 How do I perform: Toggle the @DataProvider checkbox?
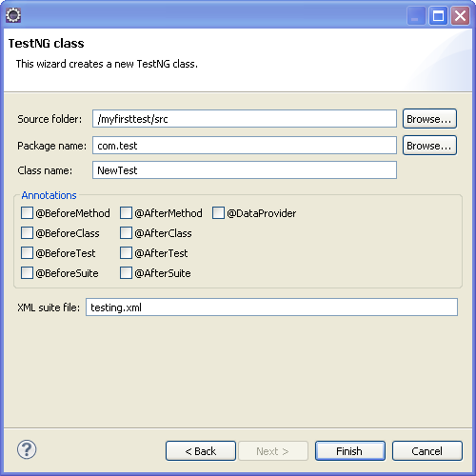tap(218, 213)
